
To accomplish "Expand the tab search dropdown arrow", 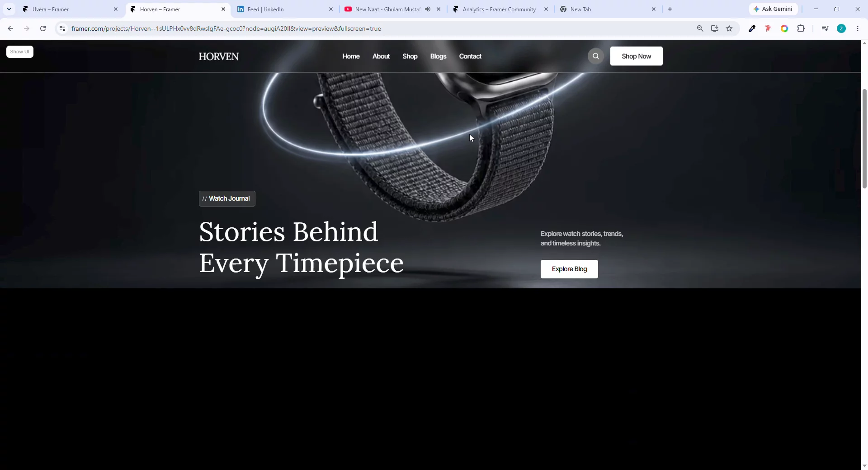I will click(x=9, y=9).
